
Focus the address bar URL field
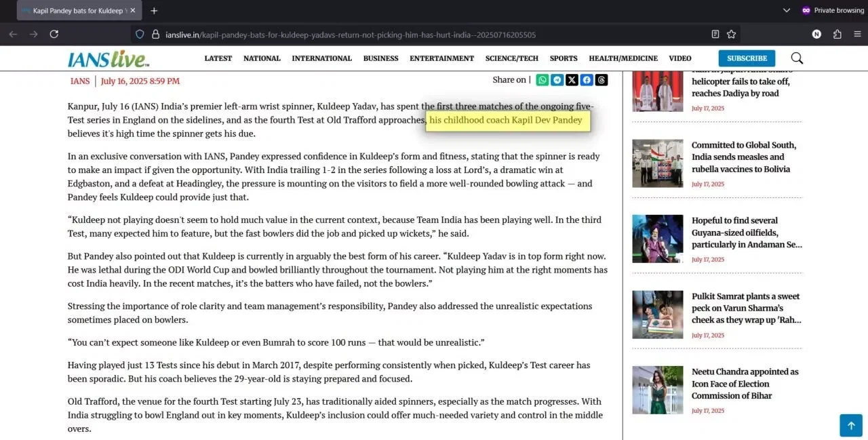pyautogui.click(x=434, y=34)
